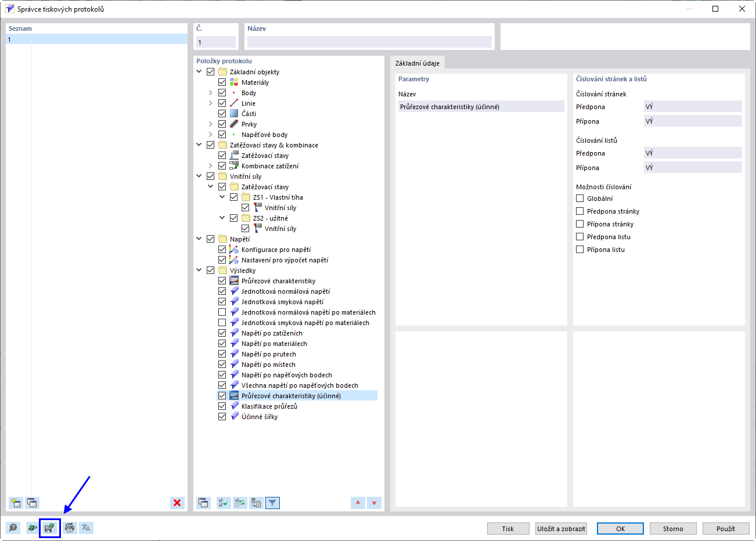Image resolution: width=756 pixels, height=541 pixels.
Task: Click the windows icon below protocol items
Action: (x=203, y=503)
